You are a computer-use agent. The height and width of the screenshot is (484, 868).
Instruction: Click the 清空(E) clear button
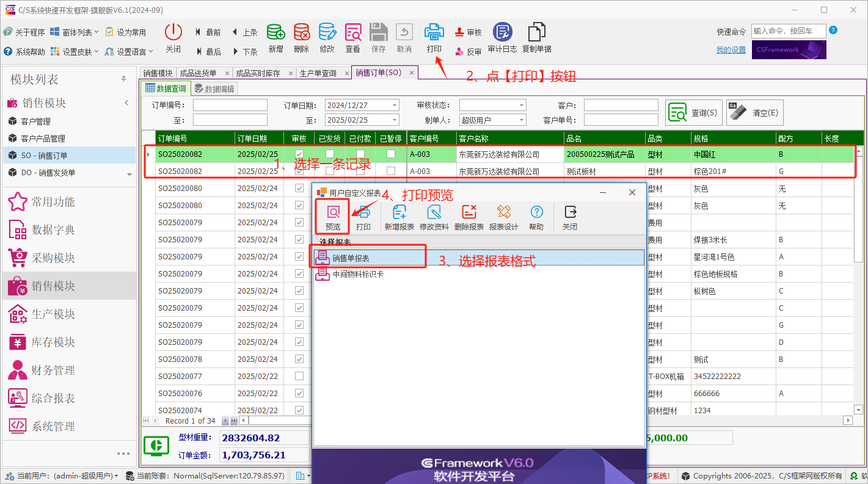(x=754, y=113)
